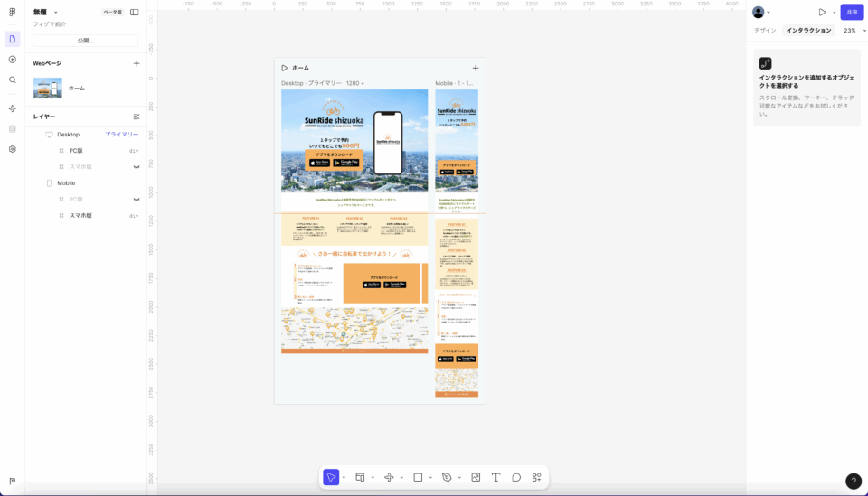Open the 23% zoom level dropdown

[x=854, y=31]
